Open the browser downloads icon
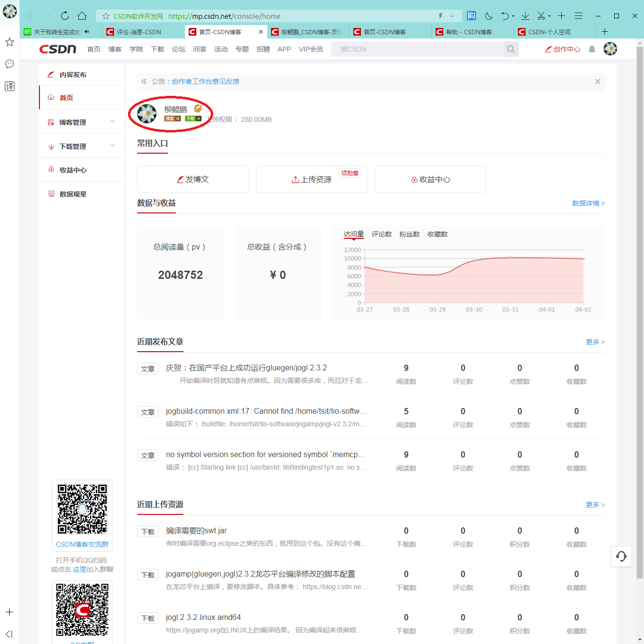644x644 pixels. pyautogui.click(x=525, y=16)
